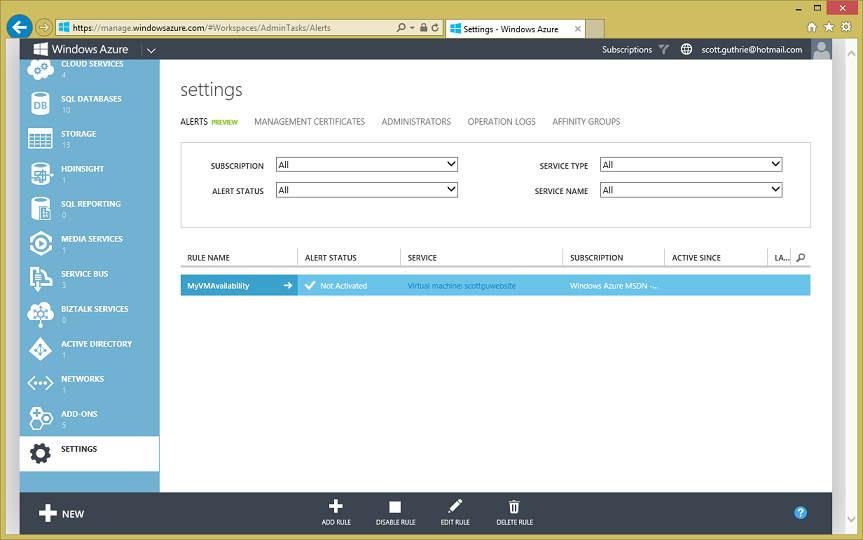The height and width of the screenshot is (540, 863).
Task: Open the language globe icon
Action: (x=686, y=49)
